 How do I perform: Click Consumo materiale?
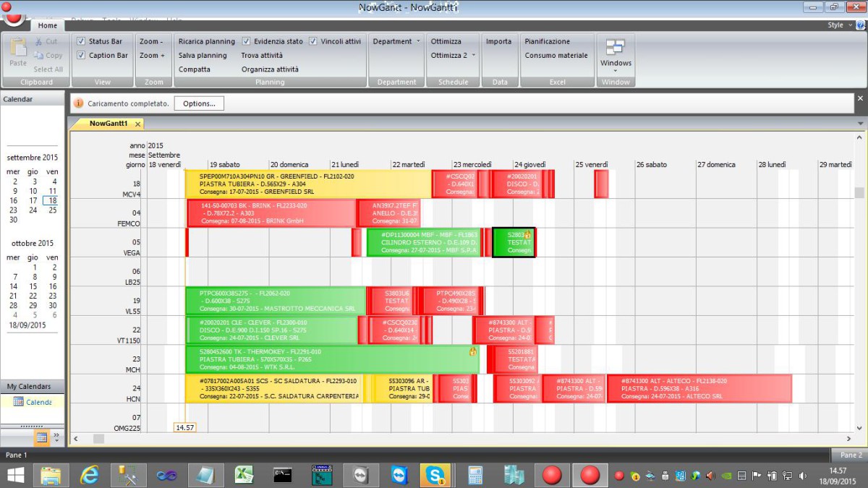click(556, 55)
